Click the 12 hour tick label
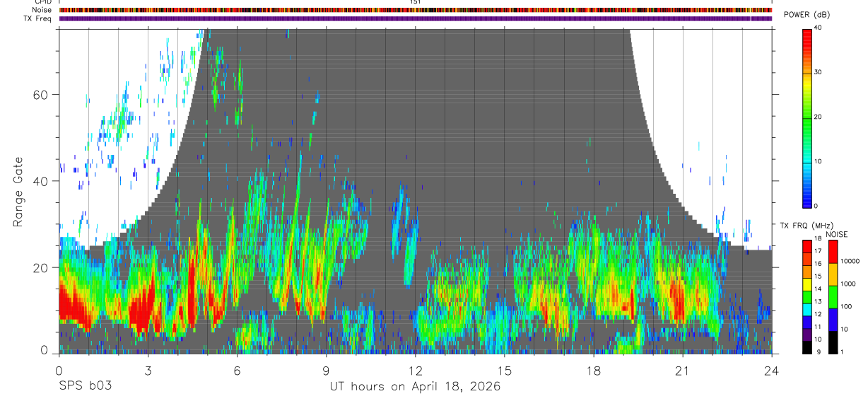868x401 pixels. point(416,371)
